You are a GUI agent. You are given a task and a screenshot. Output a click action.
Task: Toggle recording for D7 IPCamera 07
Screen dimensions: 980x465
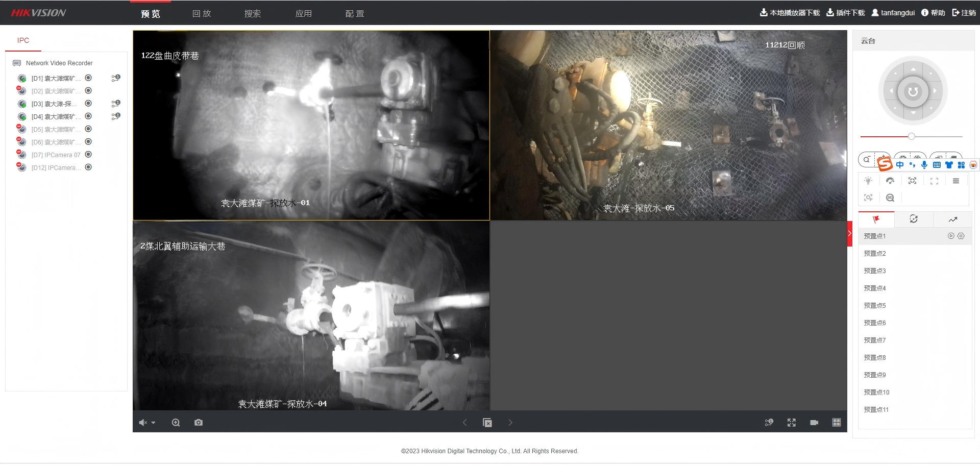tap(88, 155)
